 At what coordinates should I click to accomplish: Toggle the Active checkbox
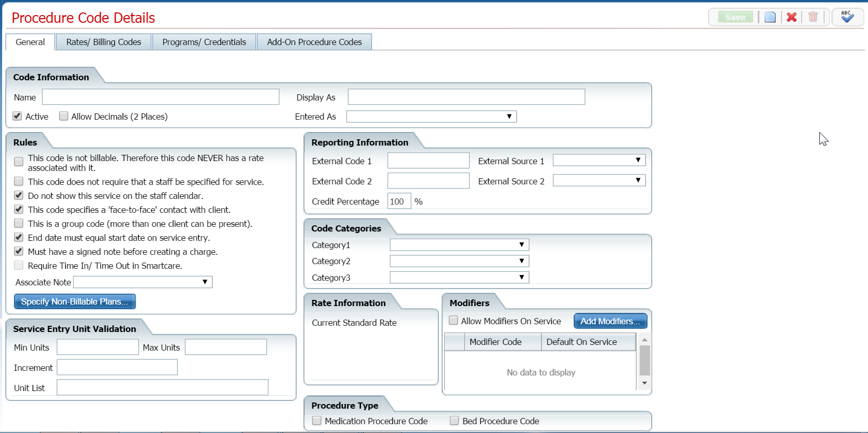coord(18,116)
